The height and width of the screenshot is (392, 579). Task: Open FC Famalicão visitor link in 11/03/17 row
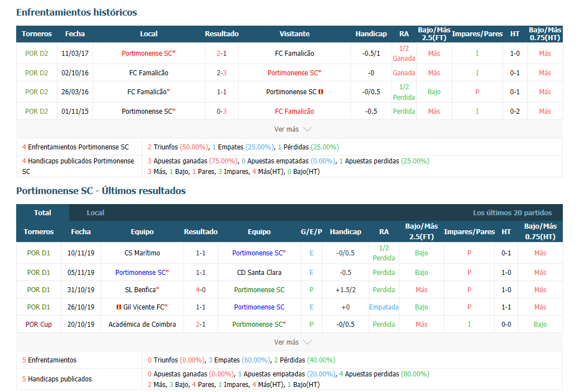[x=295, y=53]
